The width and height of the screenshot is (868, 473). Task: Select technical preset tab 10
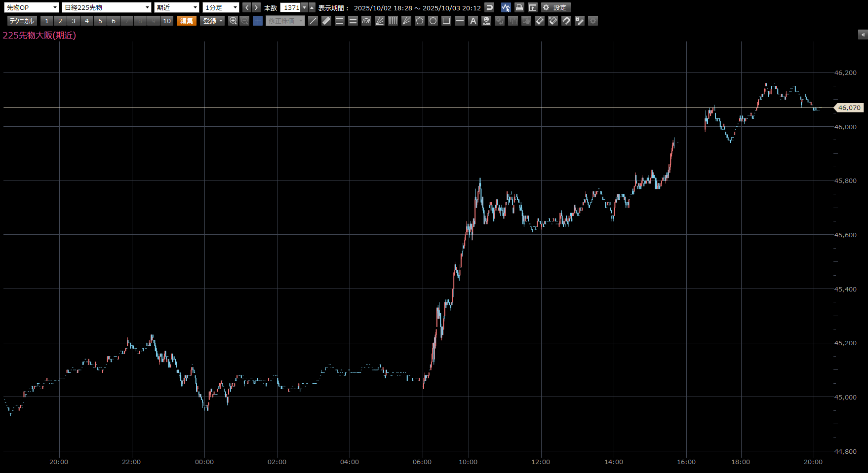pyautogui.click(x=167, y=21)
